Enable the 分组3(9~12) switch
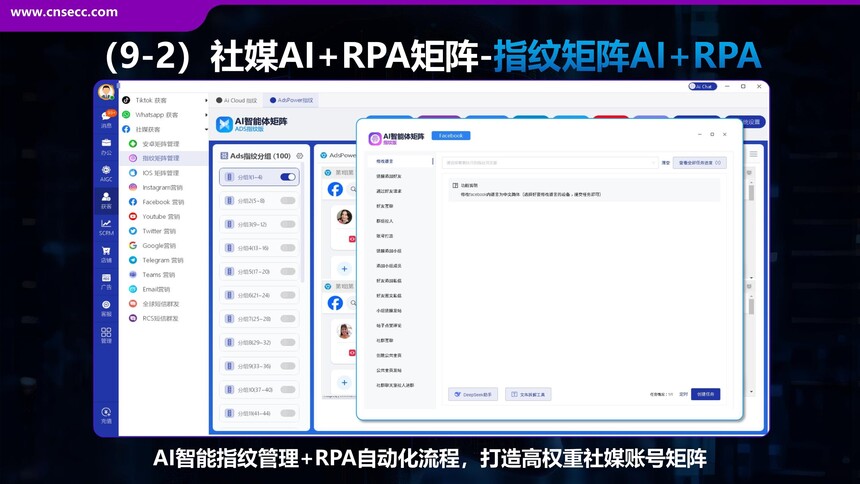860x484 pixels. [x=287, y=224]
